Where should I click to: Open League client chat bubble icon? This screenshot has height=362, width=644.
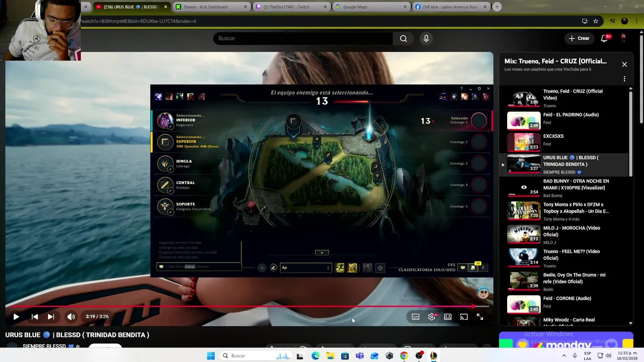tap(463, 267)
